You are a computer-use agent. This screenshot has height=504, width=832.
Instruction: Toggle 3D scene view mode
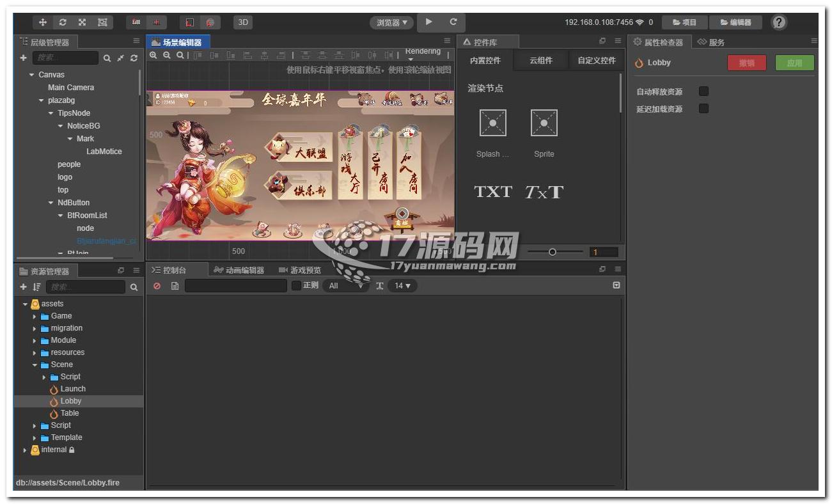click(x=242, y=22)
